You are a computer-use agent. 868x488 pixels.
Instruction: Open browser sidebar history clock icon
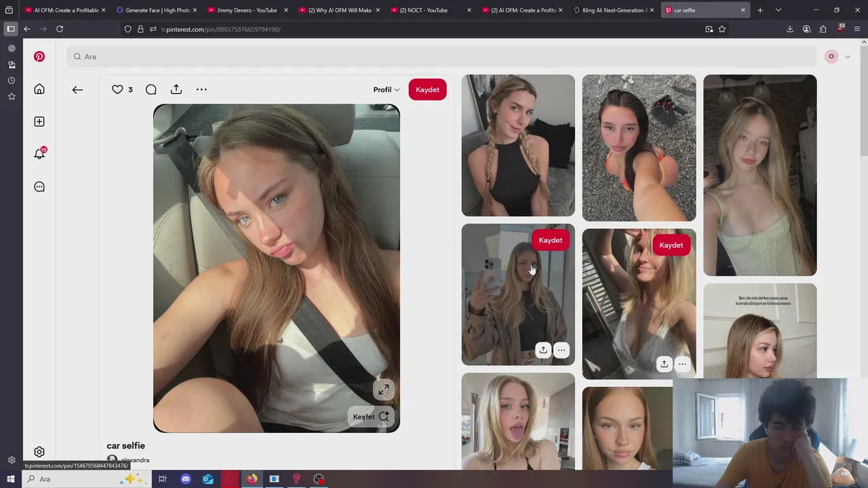click(x=12, y=81)
